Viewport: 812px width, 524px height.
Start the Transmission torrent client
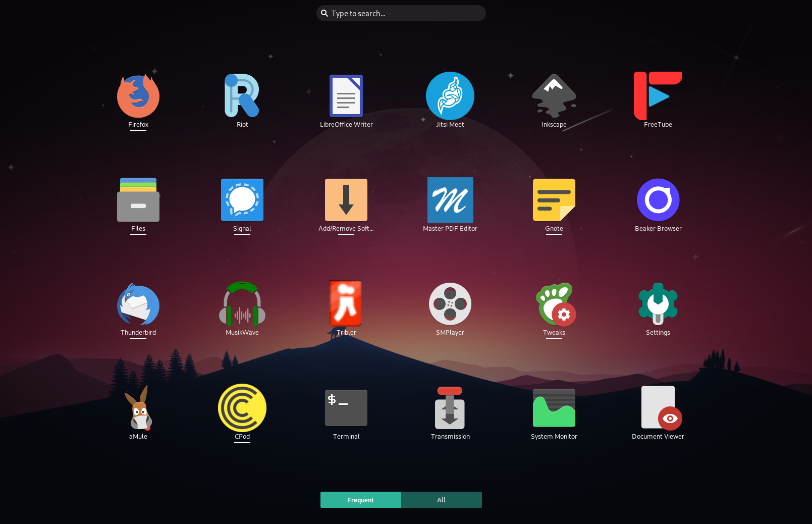(x=450, y=408)
